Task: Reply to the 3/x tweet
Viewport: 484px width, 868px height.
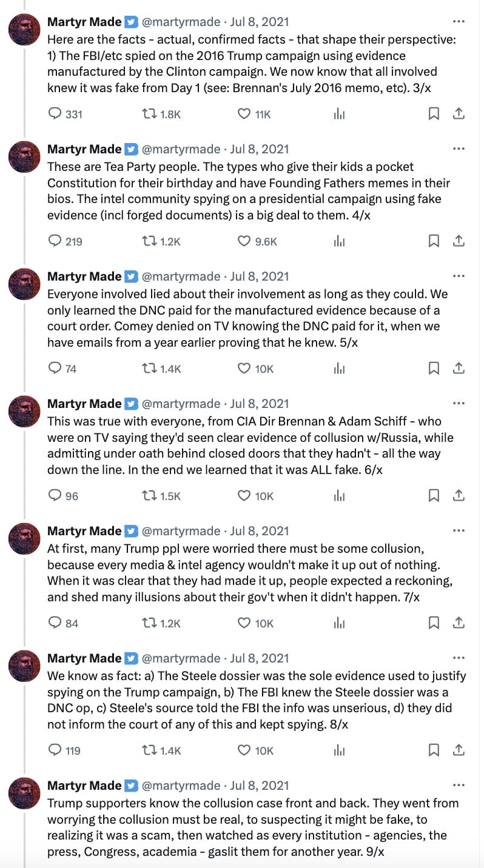Action: [55, 113]
